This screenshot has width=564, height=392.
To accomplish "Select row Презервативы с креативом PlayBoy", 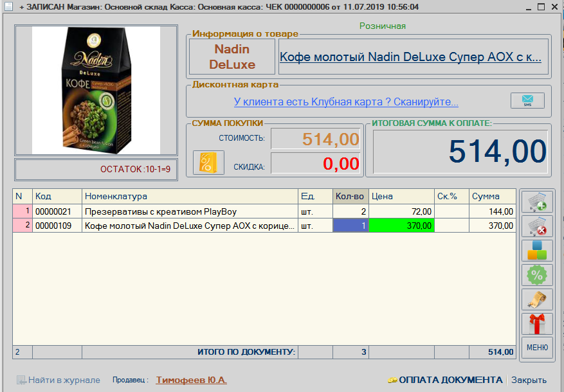I will (190, 211).
